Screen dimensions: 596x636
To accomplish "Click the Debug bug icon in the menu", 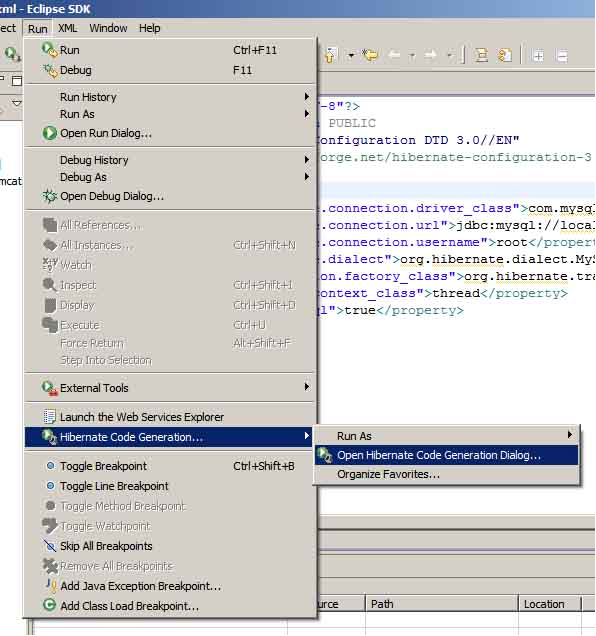I will click(50, 71).
